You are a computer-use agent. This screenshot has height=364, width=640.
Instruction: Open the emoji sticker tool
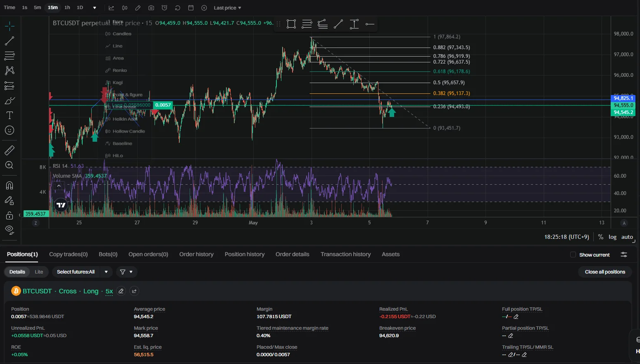coord(9,131)
